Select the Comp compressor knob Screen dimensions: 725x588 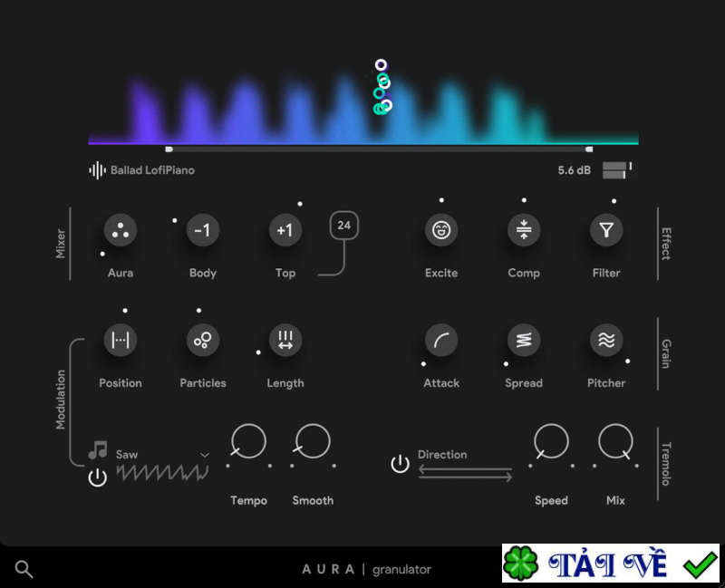pyautogui.click(x=523, y=230)
